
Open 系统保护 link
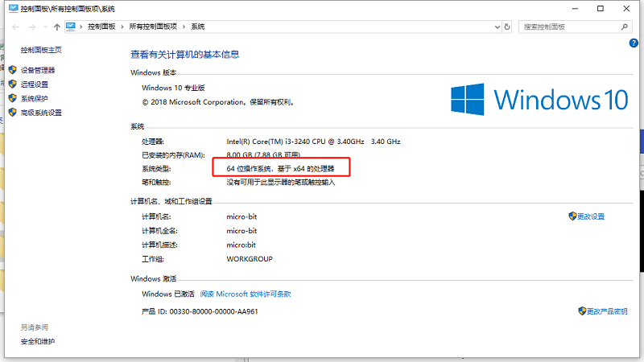pos(35,98)
